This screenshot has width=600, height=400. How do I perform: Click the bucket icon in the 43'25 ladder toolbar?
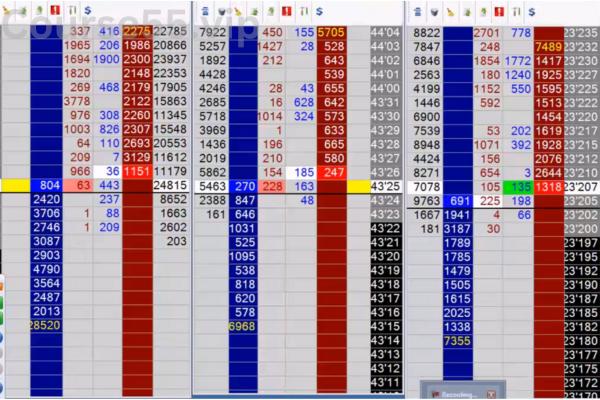tap(222, 11)
